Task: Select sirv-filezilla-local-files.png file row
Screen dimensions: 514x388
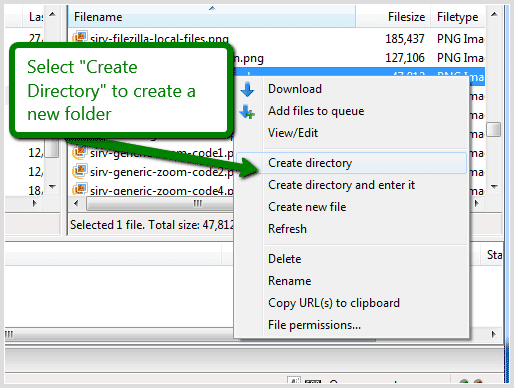Action: tap(277, 38)
